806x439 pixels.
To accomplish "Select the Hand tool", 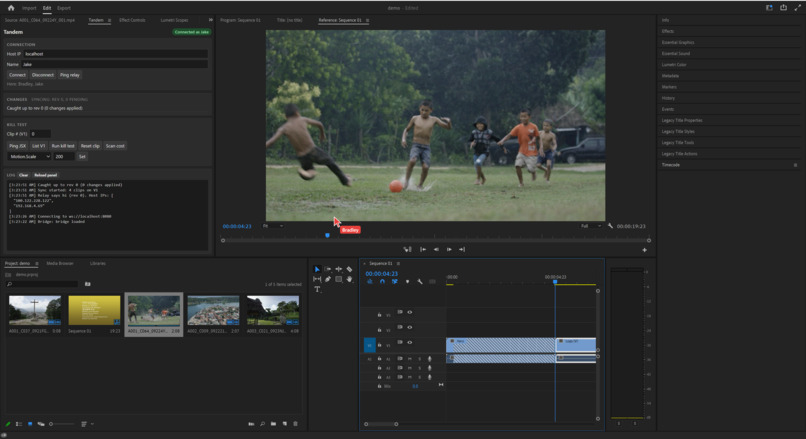I will point(350,279).
